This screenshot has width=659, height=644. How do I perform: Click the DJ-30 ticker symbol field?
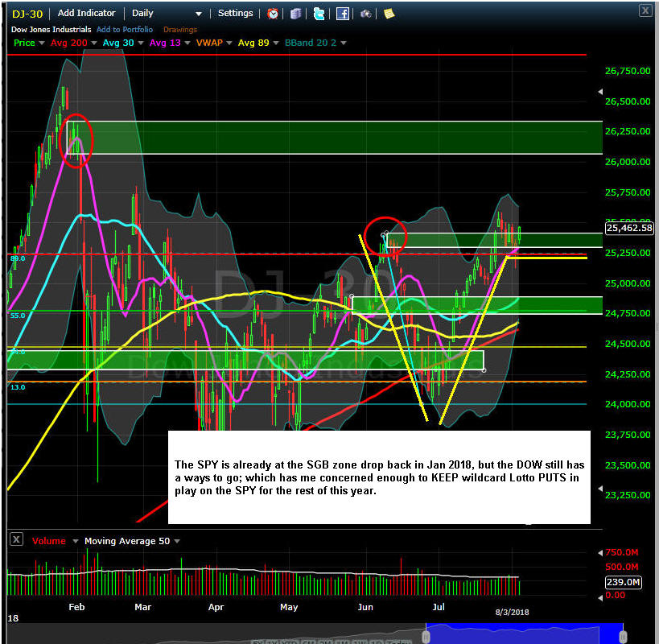(26, 14)
